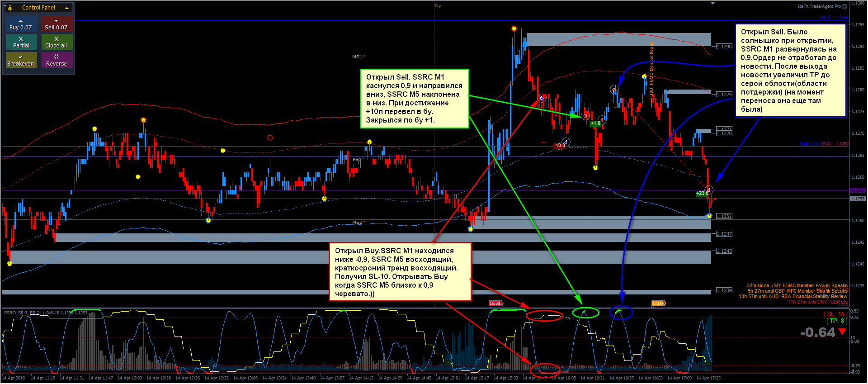The image size is (868, 384).
Task: Click the FOMC Member Powell Speaks news line
Action: (x=797, y=285)
